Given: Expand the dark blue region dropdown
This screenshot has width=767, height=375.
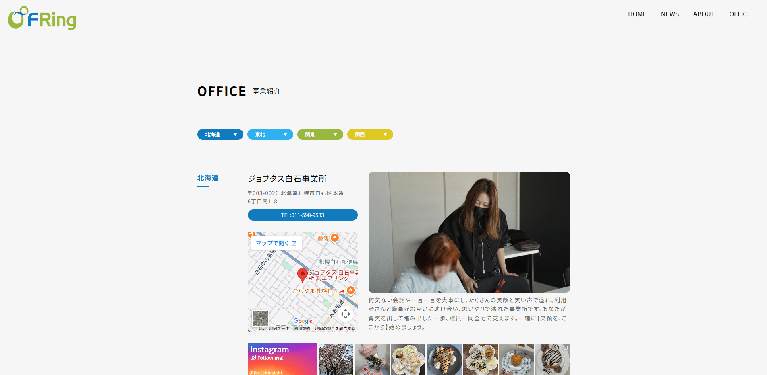Looking at the screenshot, I should [x=220, y=134].
